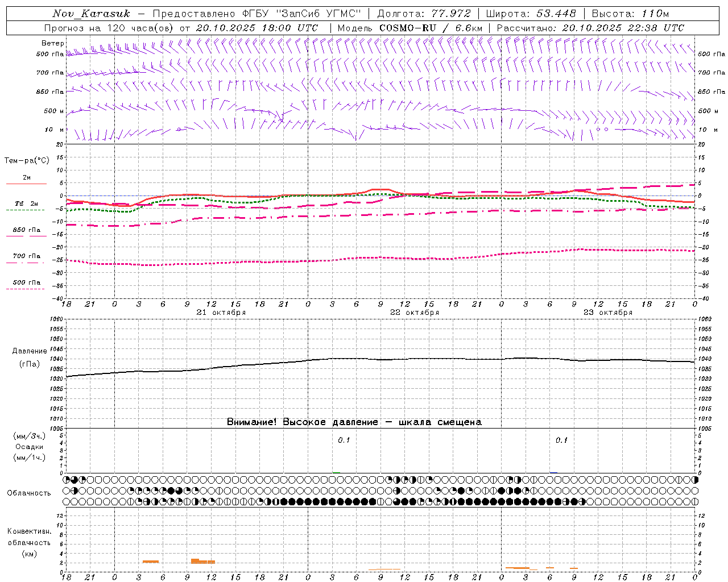Click the Td 2м legend label
This screenshot has height=582, width=728.
click(27, 203)
